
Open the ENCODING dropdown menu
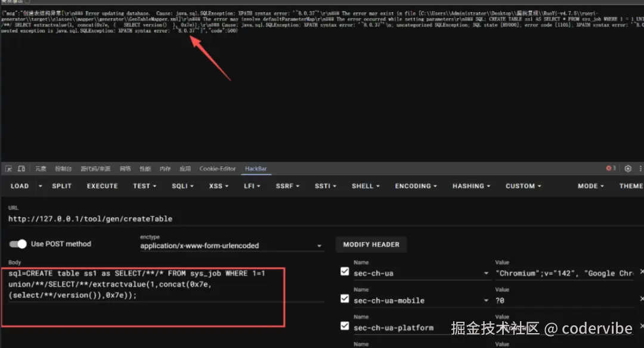[416, 186]
